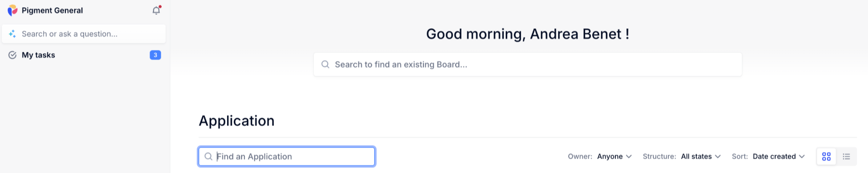Switch to grid view of applications

[827, 157]
